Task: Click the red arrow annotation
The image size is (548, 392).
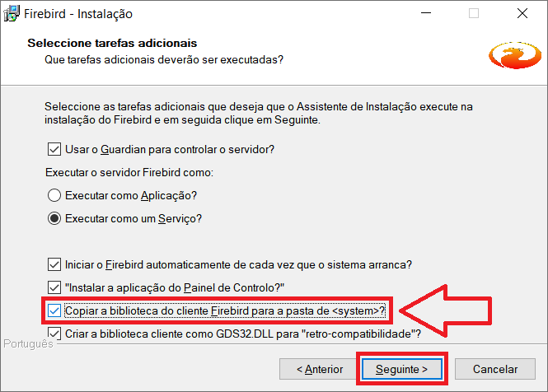Action: pyautogui.click(x=447, y=310)
